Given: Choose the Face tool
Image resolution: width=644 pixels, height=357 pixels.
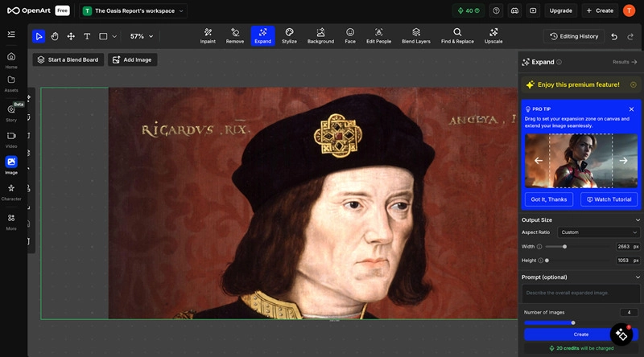Looking at the screenshot, I should click(x=350, y=35).
